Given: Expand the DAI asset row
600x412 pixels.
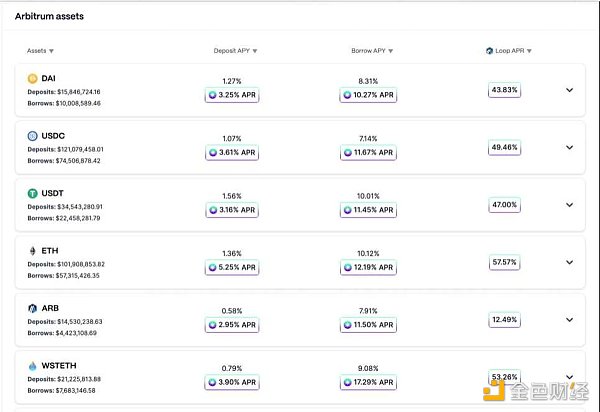Looking at the screenshot, I should tap(570, 90).
